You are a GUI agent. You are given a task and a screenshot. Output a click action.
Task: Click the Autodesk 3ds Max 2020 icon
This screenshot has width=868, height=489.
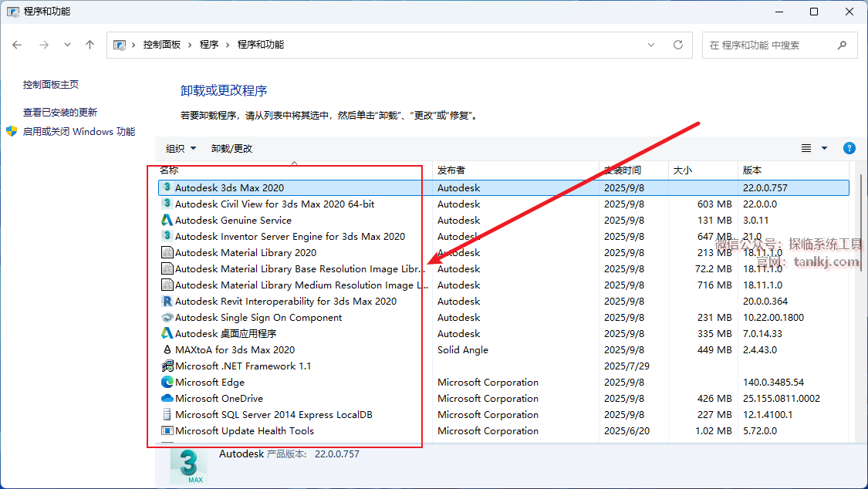[x=167, y=187]
